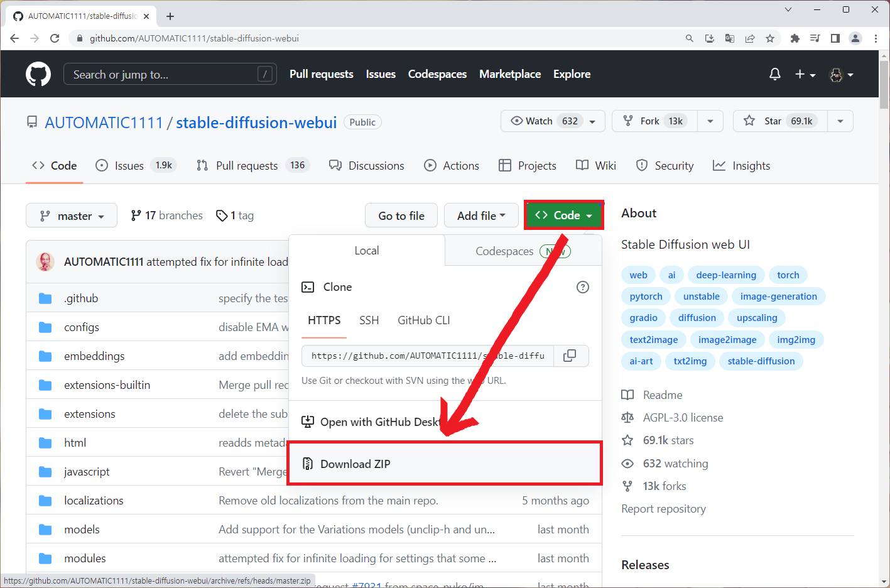Screen dimensions: 890x588
Task: Click the .github folder icon
Action: [45, 298]
